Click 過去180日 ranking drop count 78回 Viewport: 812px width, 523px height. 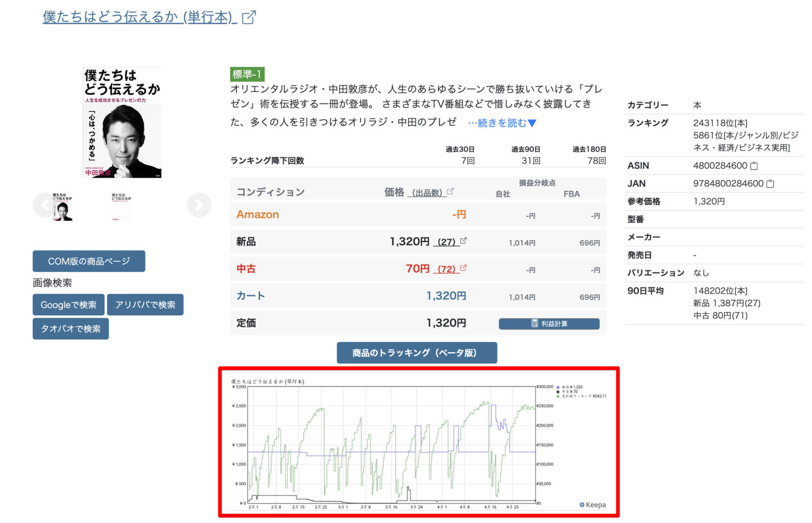point(597,161)
